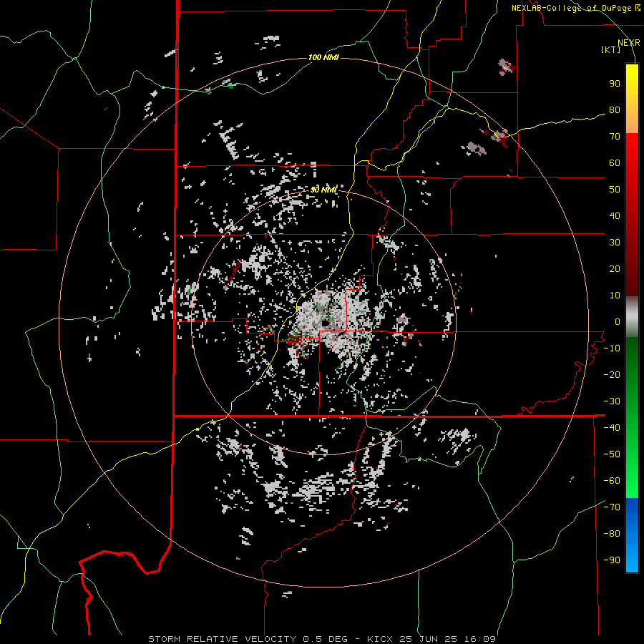Click the -20 scale label
Screen dimensions: 644x644
(x=612, y=374)
